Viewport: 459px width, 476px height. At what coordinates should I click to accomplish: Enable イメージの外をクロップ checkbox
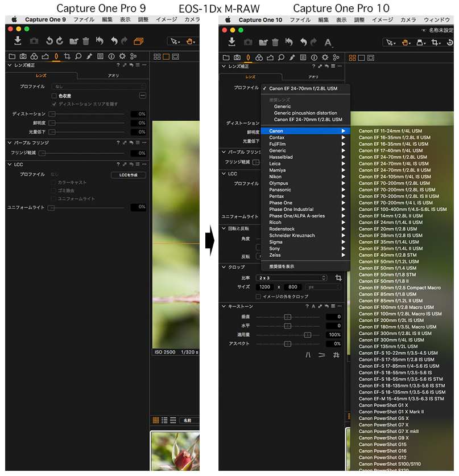pyautogui.click(x=258, y=297)
